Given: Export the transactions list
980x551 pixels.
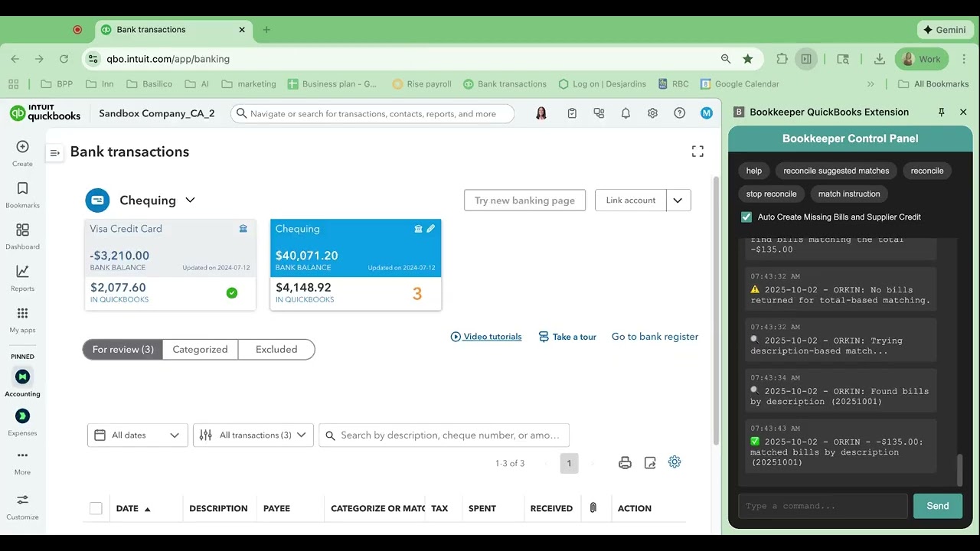Looking at the screenshot, I should (x=650, y=463).
